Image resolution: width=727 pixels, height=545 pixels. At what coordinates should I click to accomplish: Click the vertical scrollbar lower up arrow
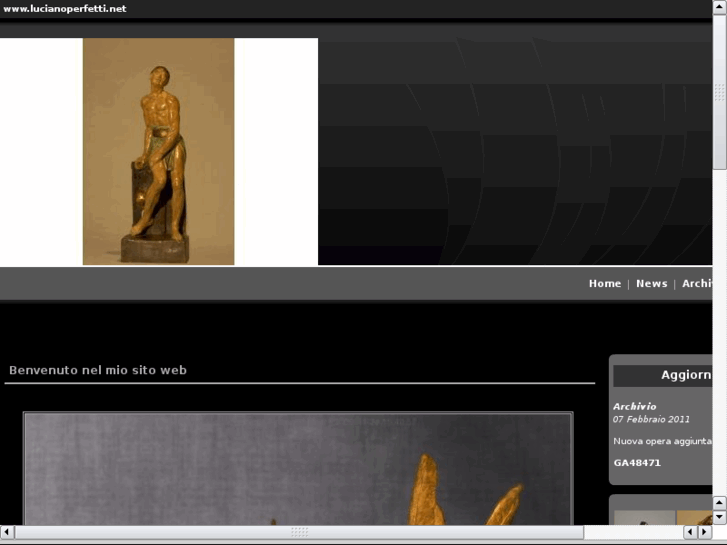click(x=720, y=502)
